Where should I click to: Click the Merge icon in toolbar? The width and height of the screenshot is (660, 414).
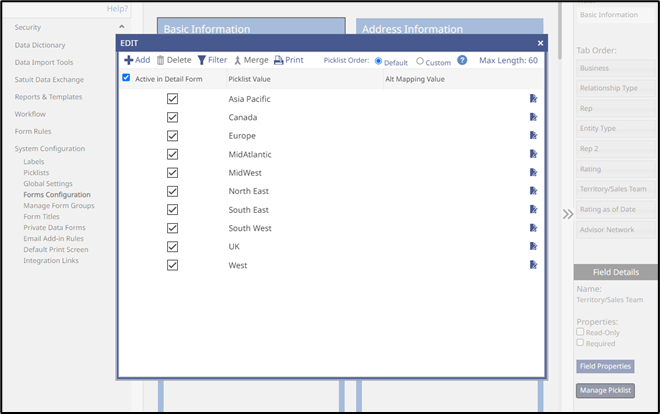pos(237,60)
